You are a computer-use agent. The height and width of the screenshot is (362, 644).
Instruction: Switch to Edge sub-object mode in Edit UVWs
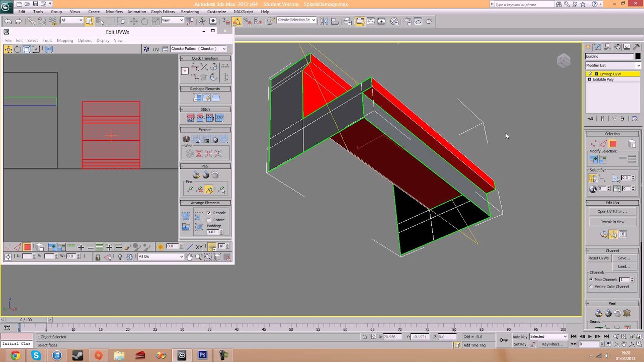[18, 247]
